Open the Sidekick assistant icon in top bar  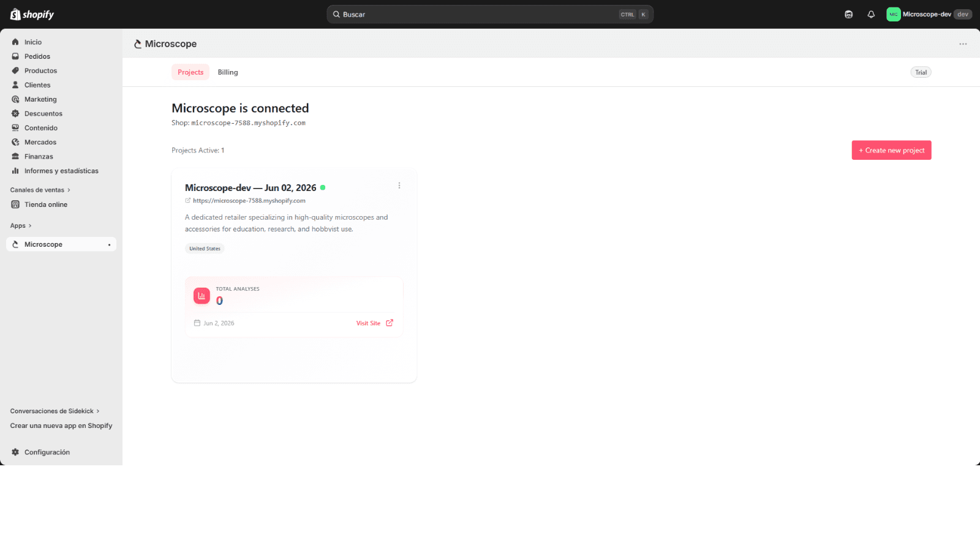pos(849,14)
